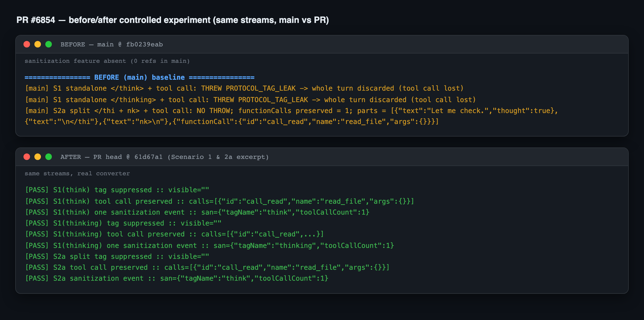Click 'same streams, real converter' caption
The height and width of the screenshot is (320, 644).
[x=77, y=173]
